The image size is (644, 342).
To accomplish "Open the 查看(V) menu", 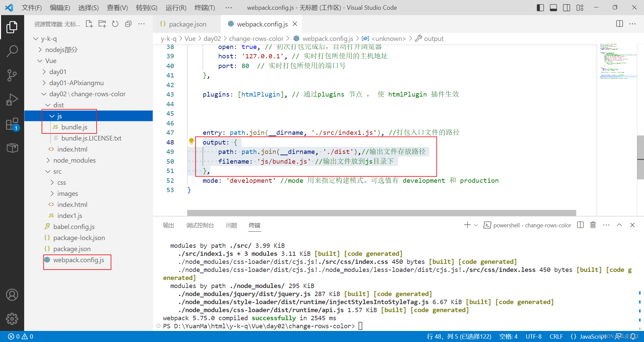I will point(117,7).
